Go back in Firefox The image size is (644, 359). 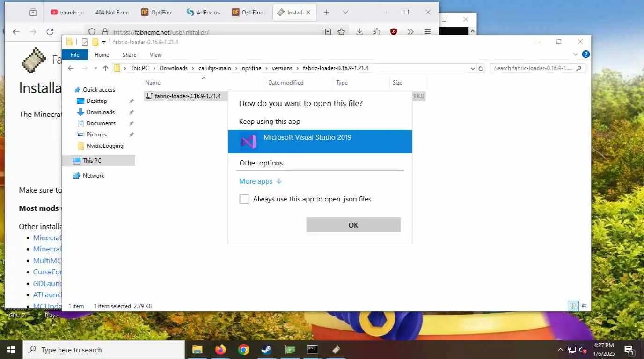click(x=16, y=32)
